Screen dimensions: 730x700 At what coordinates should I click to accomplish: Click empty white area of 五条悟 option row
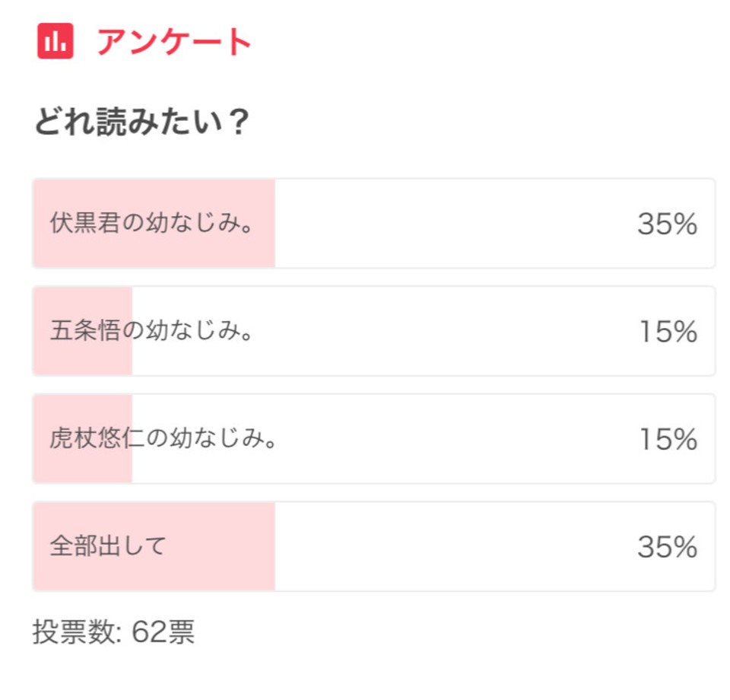[x=443, y=331]
